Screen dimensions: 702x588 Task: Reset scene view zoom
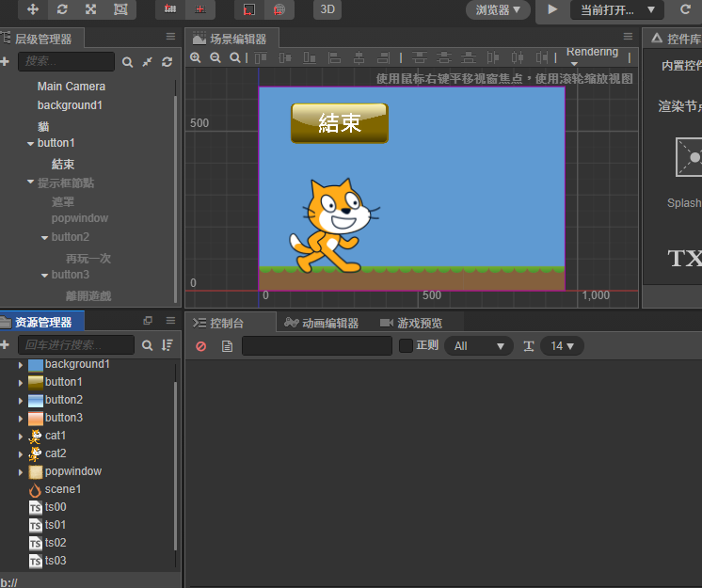pyautogui.click(x=235, y=57)
